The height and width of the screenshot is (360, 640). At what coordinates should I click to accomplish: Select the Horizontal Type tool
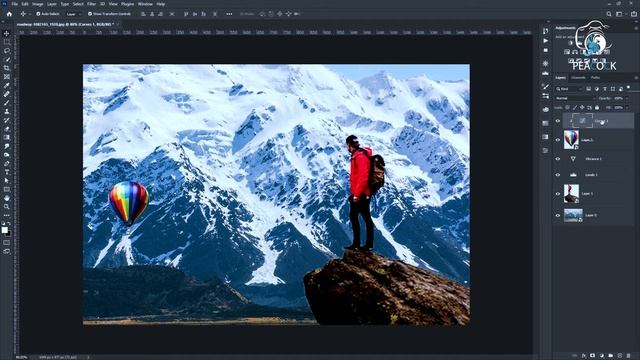7,172
